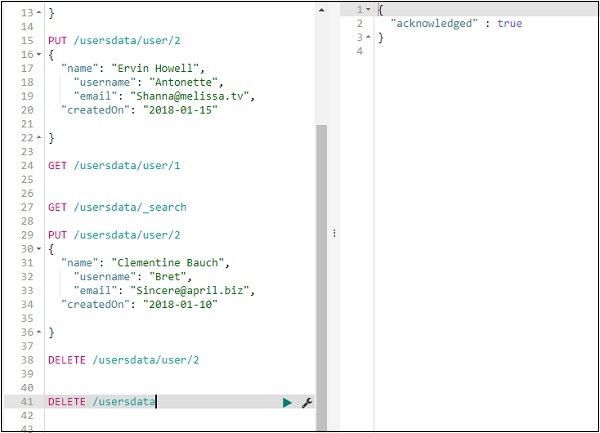Click the fold arrow on line 13
The width and height of the screenshot is (600, 433).
coord(39,13)
